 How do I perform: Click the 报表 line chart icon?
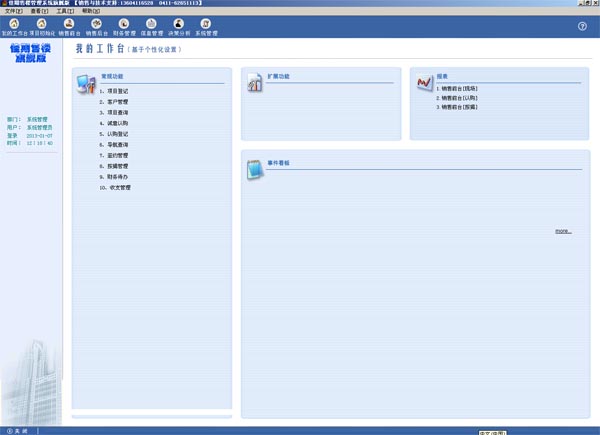pos(424,82)
